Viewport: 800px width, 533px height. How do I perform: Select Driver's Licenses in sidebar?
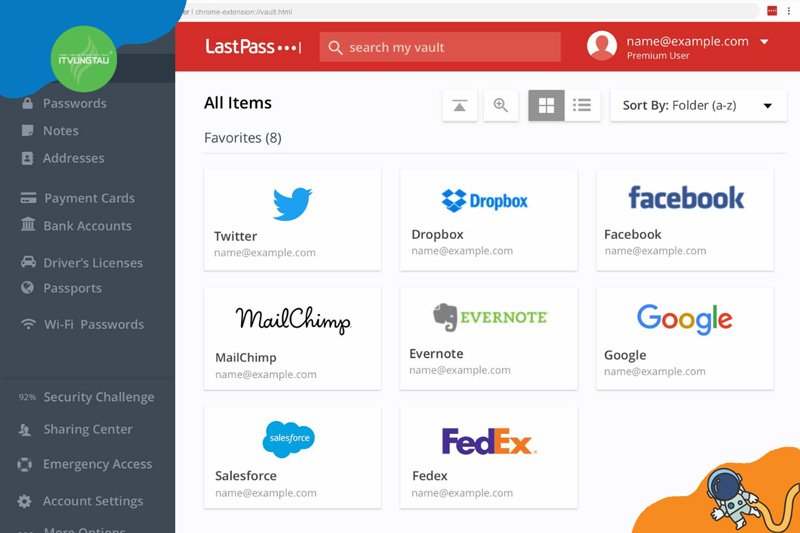(93, 263)
